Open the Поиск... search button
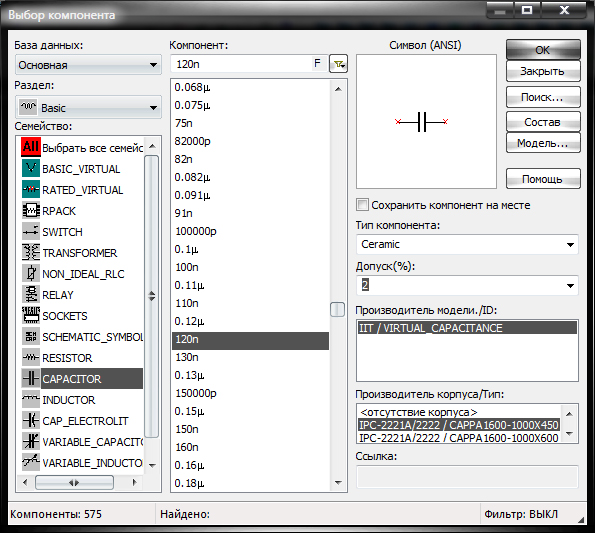This screenshot has width=595, height=533. point(543,97)
